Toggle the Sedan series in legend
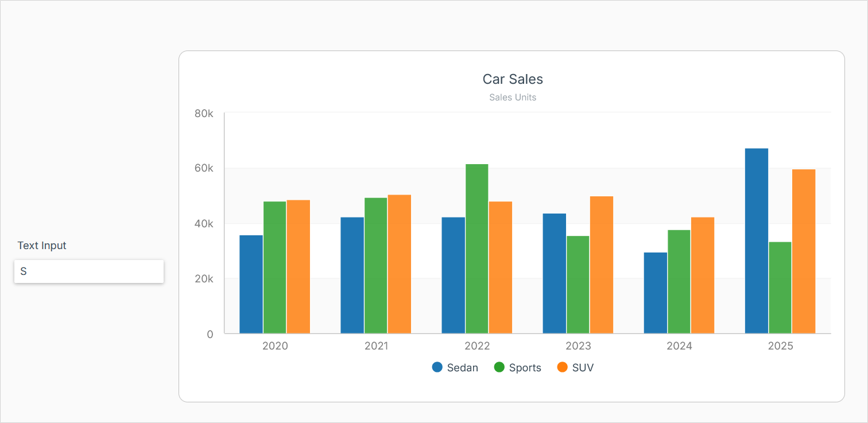 click(x=455, y=368)
